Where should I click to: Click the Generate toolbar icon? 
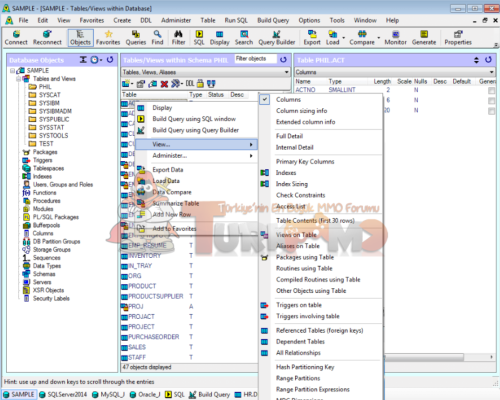tap(424, 37)
